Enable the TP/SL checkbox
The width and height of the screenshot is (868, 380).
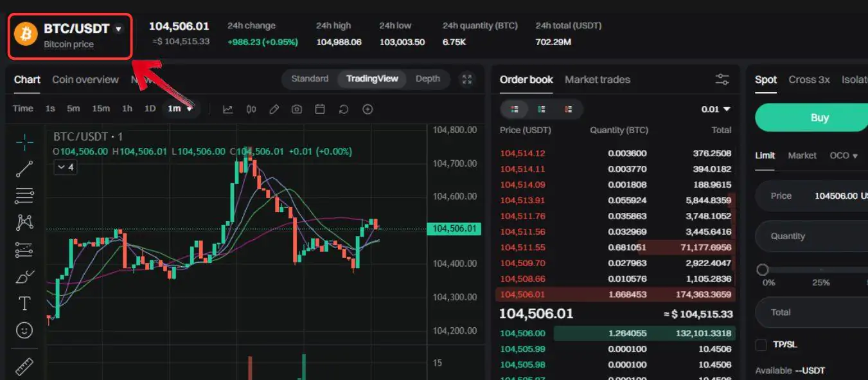point(761,345)
